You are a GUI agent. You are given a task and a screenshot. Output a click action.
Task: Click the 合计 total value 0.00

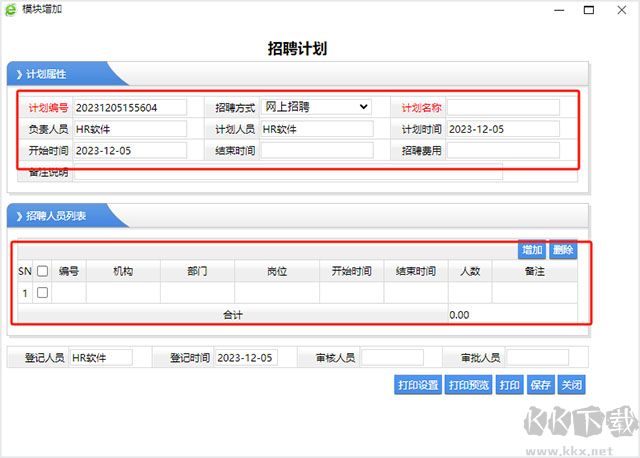[x=459, y=315]
